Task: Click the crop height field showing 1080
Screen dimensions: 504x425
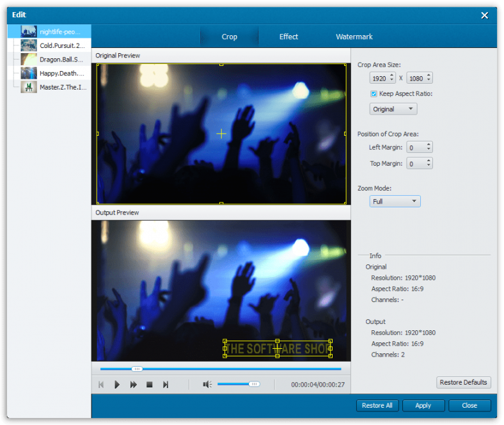Action: tap(416, 78)
